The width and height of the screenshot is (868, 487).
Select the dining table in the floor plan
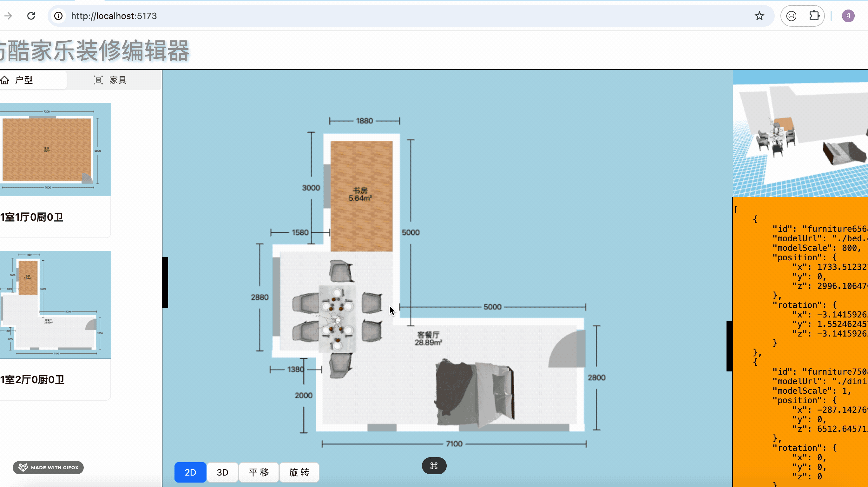pyautogui.click(x=337, y=319)
